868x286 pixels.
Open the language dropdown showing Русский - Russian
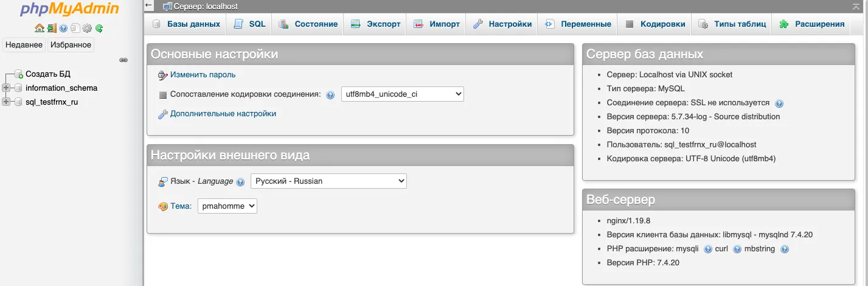point(328,181)
